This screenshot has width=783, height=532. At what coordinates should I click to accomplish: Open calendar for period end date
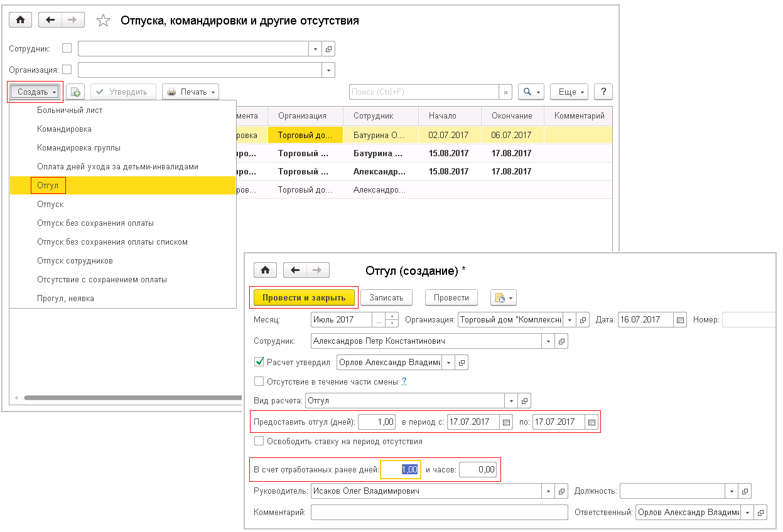(591, 422)
